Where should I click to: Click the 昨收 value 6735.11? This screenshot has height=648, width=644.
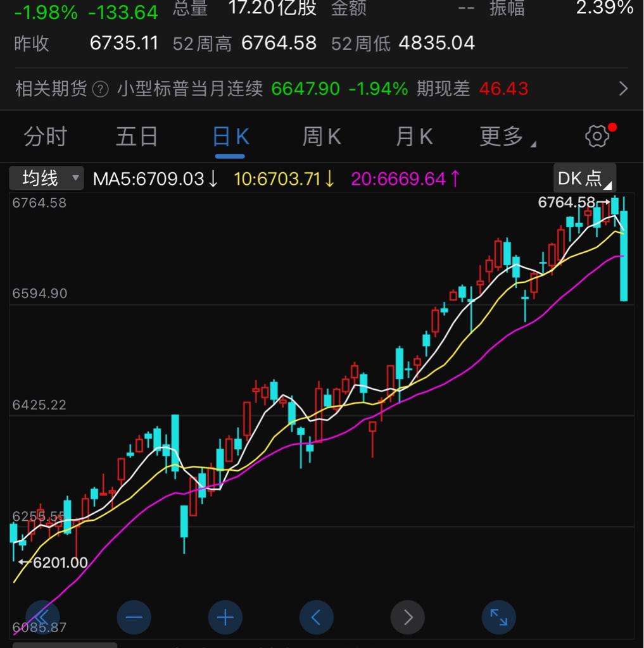click(124, 43)
